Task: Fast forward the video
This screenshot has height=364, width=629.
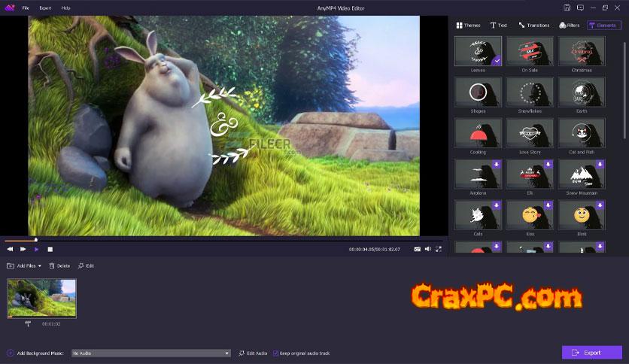Action: click(x=23, y=249)
